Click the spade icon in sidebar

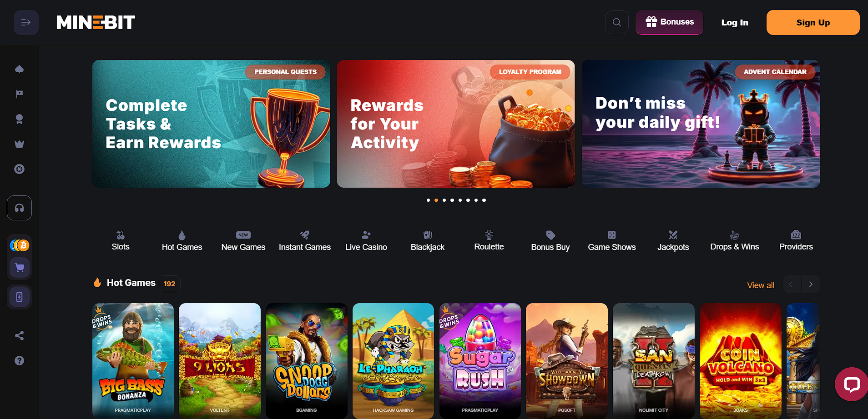19,69
